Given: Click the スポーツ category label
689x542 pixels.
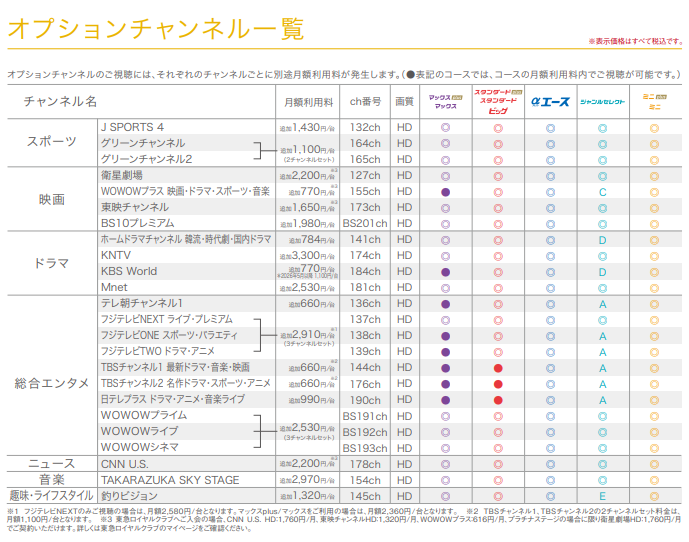Looking at the screenshot, I should click(52, 142).
